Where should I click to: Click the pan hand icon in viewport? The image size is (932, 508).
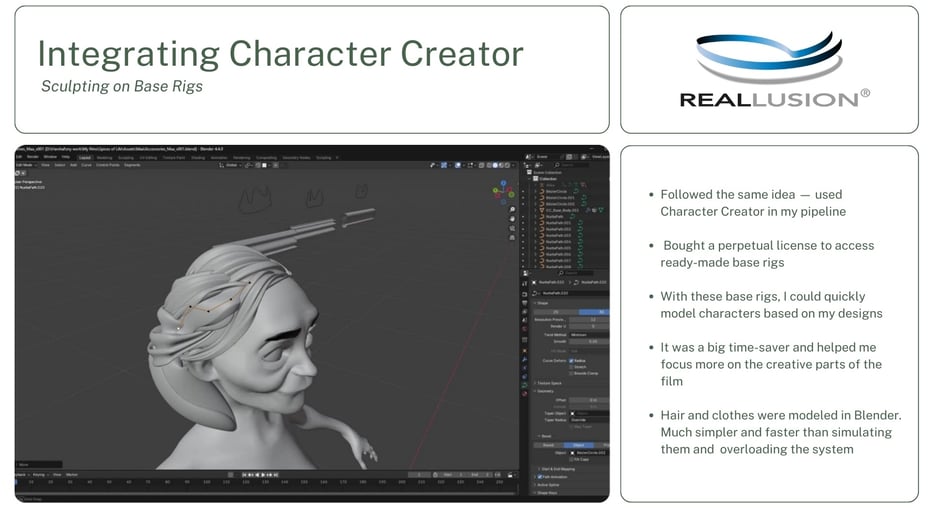pos(512,219)
